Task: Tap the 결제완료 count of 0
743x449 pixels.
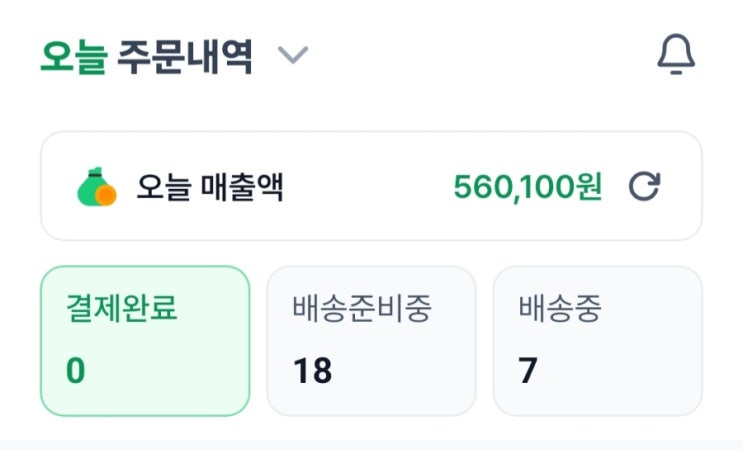Action: pyautogui.click(x=76, y=371)
